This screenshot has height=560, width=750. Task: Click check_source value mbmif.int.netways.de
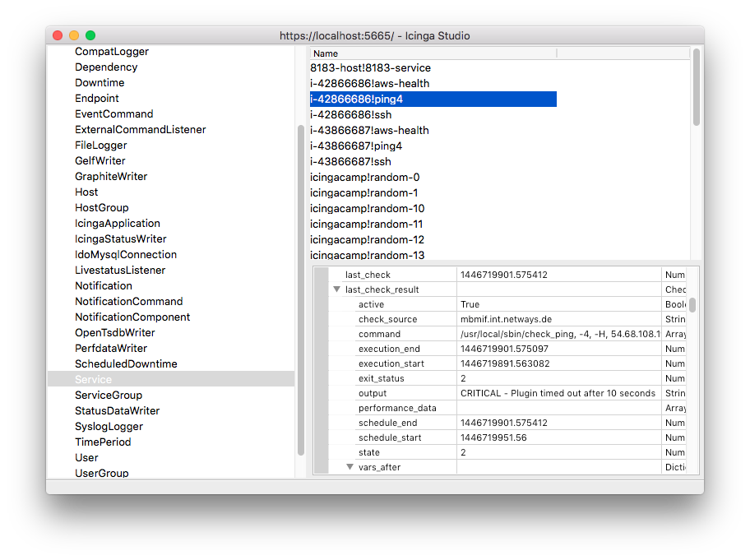pos(506,319)
